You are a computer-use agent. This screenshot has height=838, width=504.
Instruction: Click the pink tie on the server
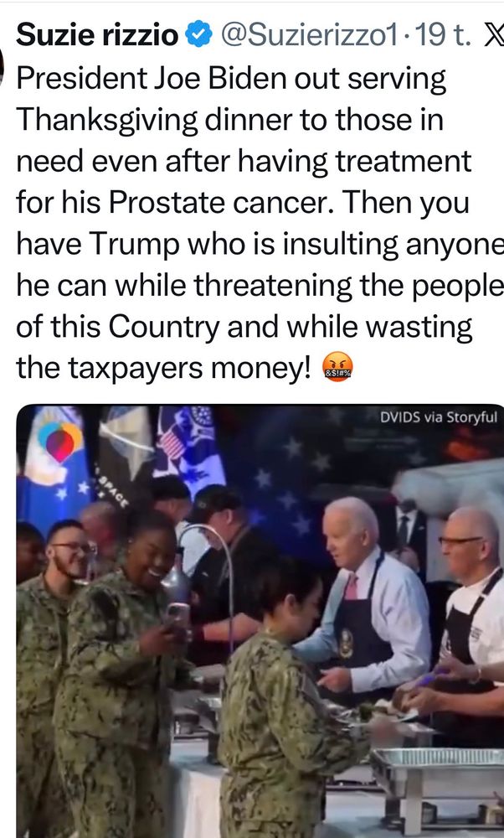(351, 586)
